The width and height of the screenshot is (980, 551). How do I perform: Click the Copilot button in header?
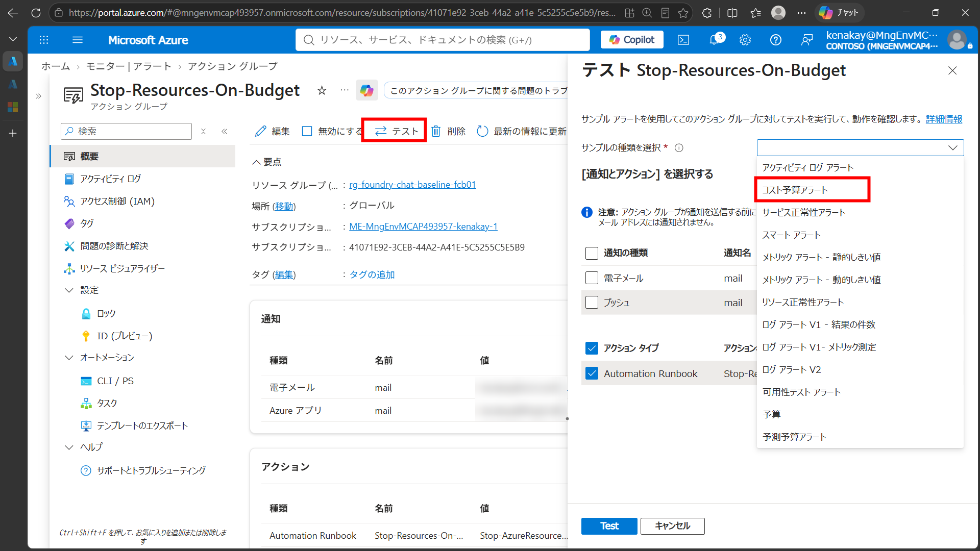[632, 40]
